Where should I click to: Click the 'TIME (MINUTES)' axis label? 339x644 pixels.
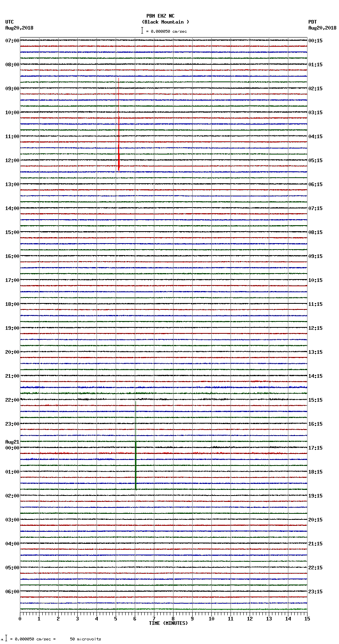(x=168, y=623)
